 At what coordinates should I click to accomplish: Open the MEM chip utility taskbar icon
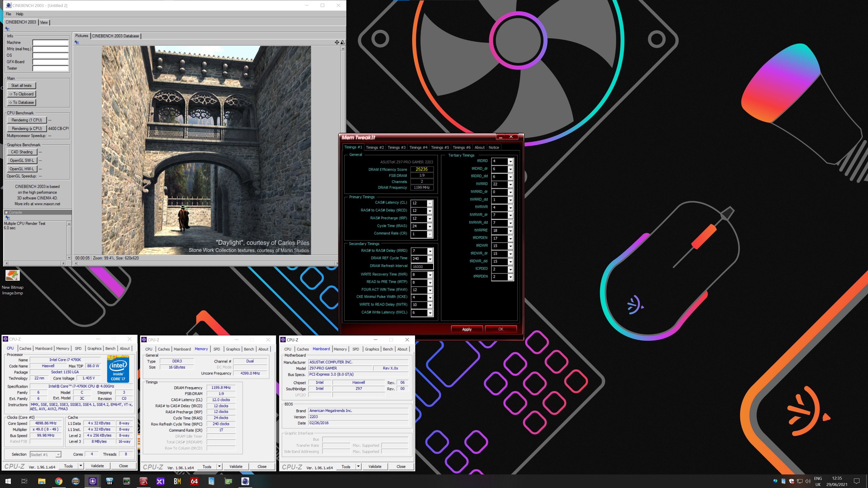(x=126, y=481)
